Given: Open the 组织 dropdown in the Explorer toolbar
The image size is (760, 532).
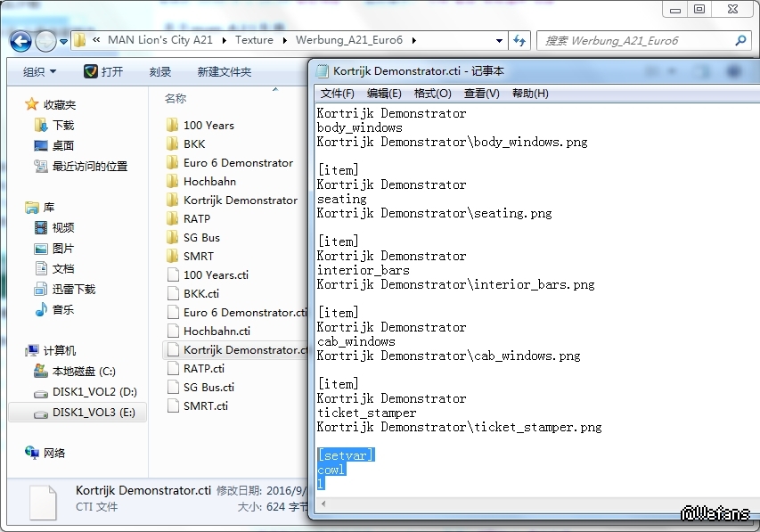Looking at the screenshot, I should (39, 72).
